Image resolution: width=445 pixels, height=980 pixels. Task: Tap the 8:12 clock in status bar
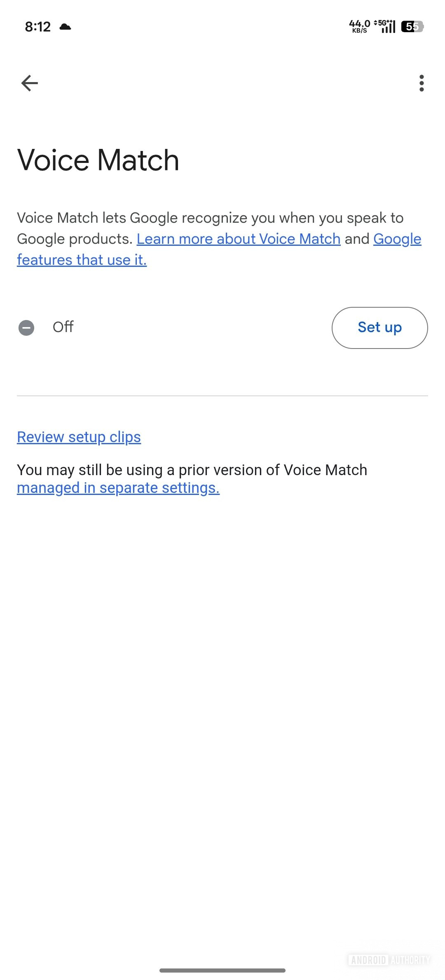(x=38, y=26)
